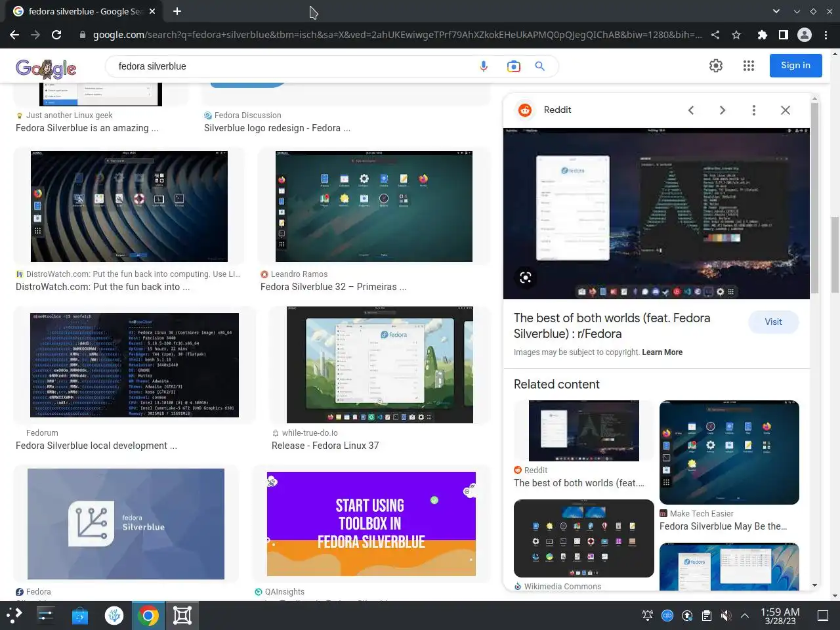Screen dimensions: 840x630
Task: Open the Google apps grid
Action: click(x=749, y=66)
